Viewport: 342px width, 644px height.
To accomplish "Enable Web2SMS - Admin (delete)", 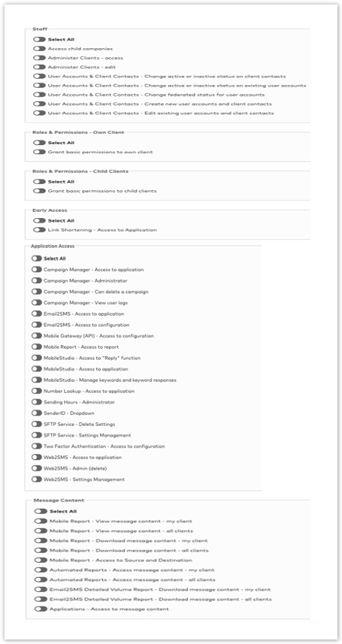I will pyautogui.click(x=37, y=469).
